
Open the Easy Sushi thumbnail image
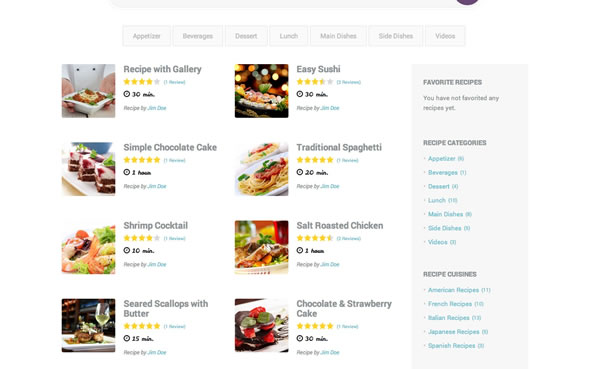tap(262, 91)
